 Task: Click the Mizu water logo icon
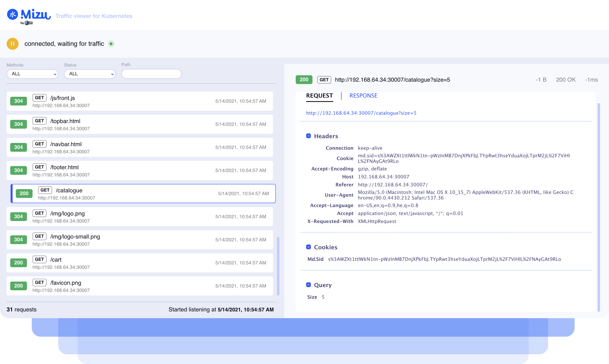coord(13,14)
